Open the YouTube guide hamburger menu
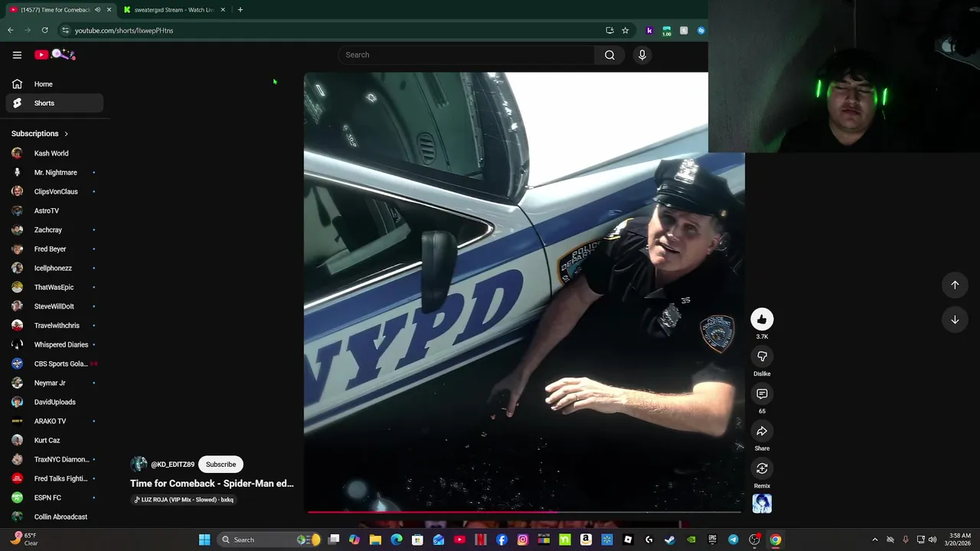Viewport: 980px width, 551px height. 17,54
